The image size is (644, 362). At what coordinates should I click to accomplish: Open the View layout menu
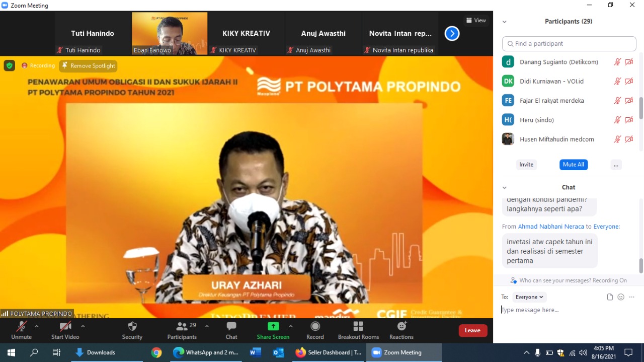click(x=475, y=21)
